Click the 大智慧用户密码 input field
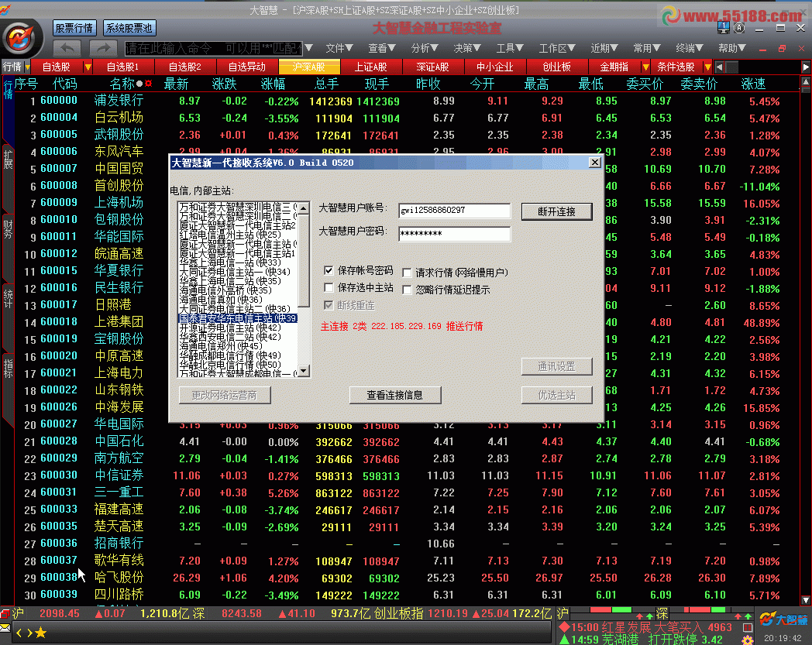The image size is (812, 645). point(454,234)
